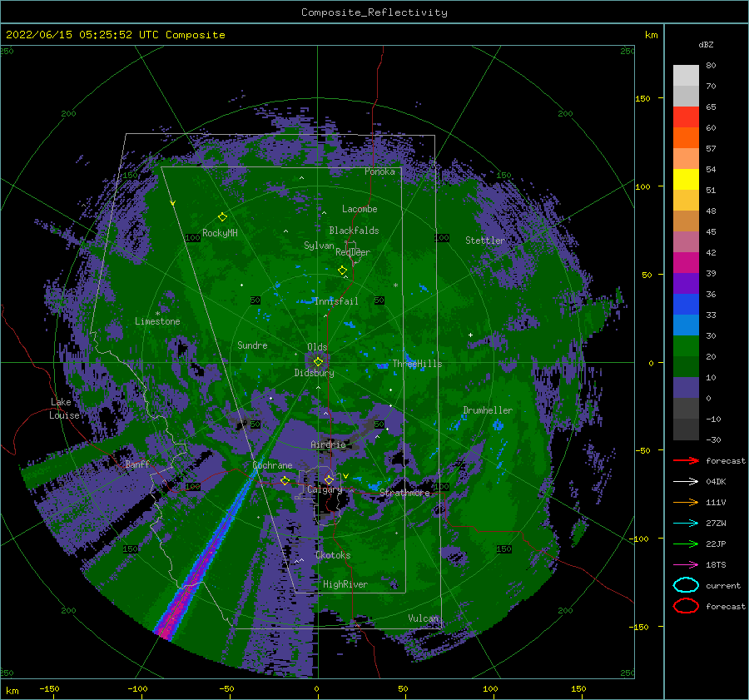
Task: Click the Blackfalds city label
Action: tap(354, 231)
